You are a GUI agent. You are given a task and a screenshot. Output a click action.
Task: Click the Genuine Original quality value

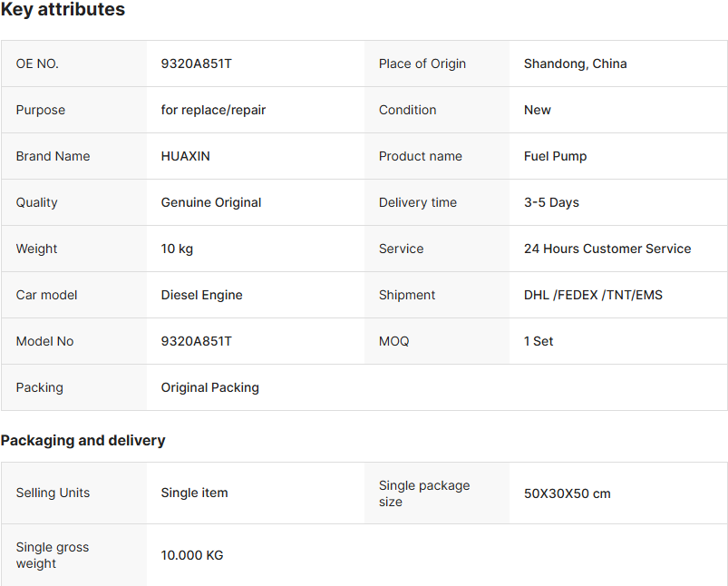[x=211, y=202]
